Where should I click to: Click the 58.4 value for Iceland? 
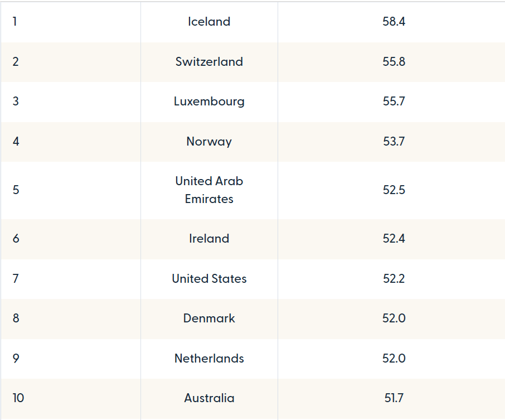[394, 22]
